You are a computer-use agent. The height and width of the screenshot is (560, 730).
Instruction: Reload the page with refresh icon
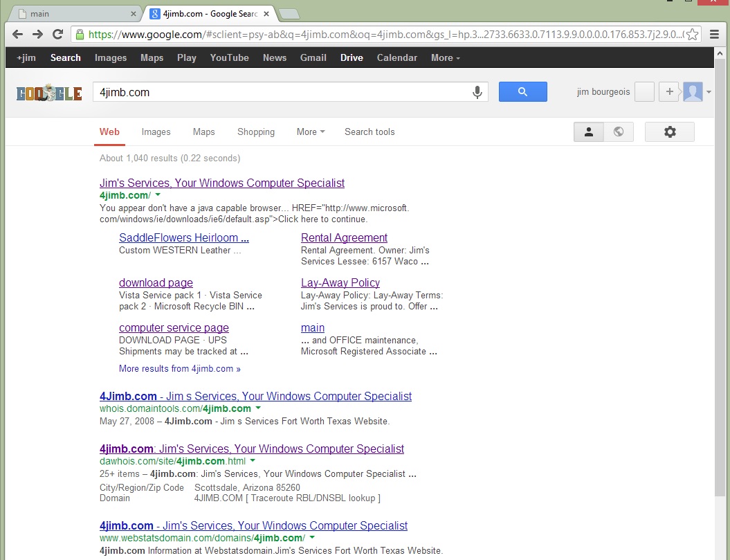pos(58,34)
